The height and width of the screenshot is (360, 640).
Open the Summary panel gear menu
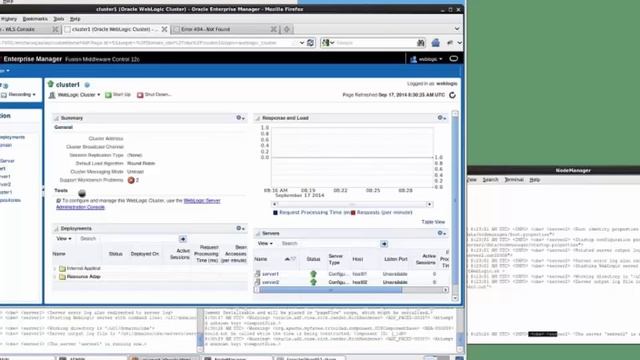pyautogui.click(x=240, y=118)
